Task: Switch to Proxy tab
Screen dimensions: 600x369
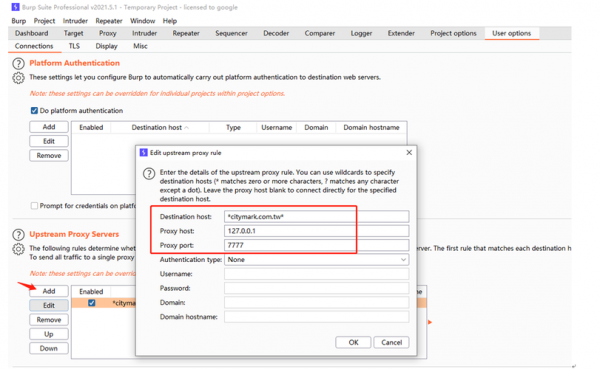Action: [108, 33]
